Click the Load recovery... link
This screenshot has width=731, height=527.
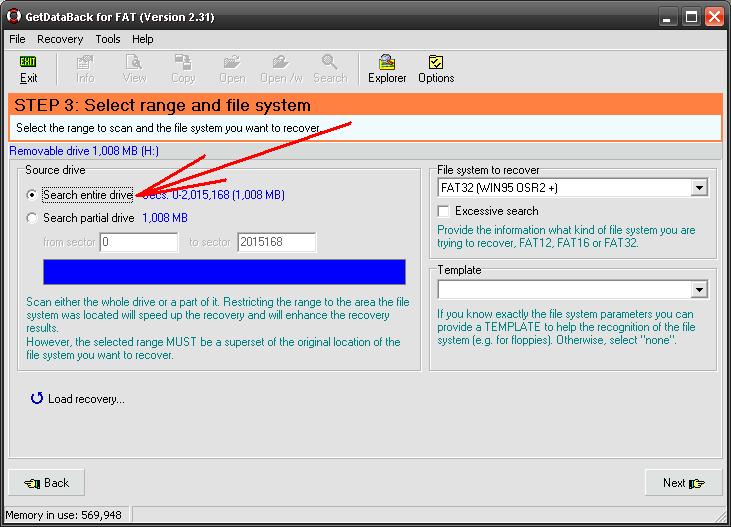(x=86, y=399)
